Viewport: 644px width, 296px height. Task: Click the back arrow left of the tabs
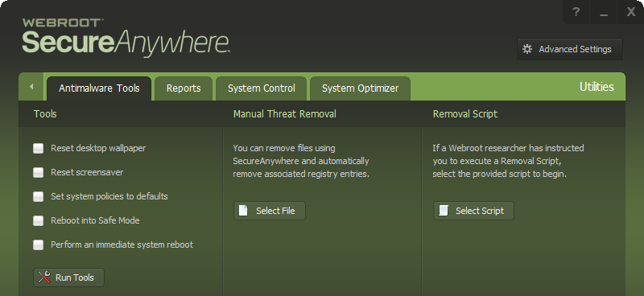(x=31, y=87)
